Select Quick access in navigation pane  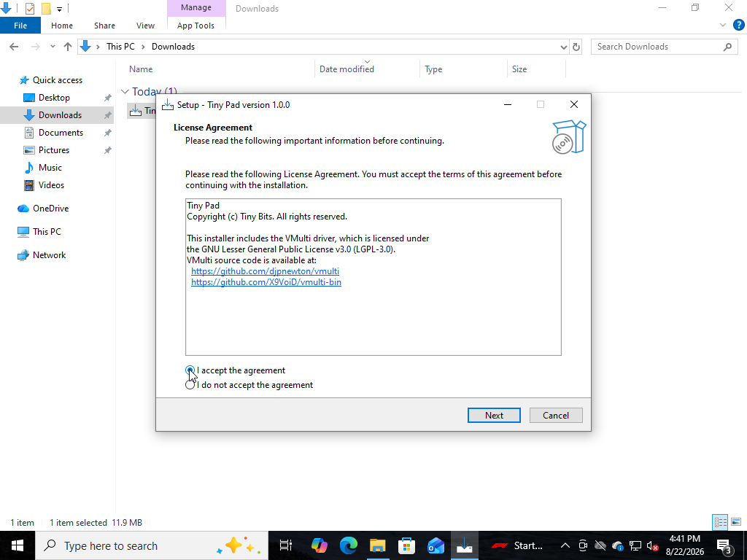point(57,80)
